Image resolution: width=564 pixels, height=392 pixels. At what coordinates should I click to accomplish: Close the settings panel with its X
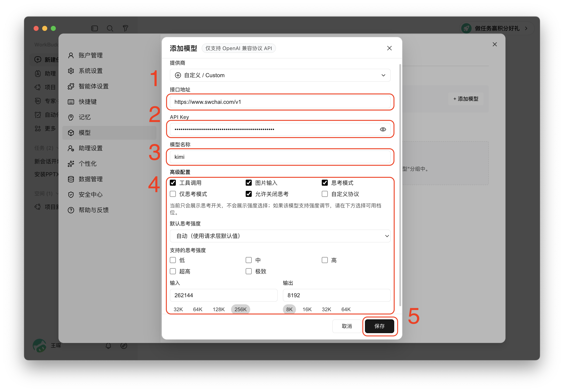point(495,44)
